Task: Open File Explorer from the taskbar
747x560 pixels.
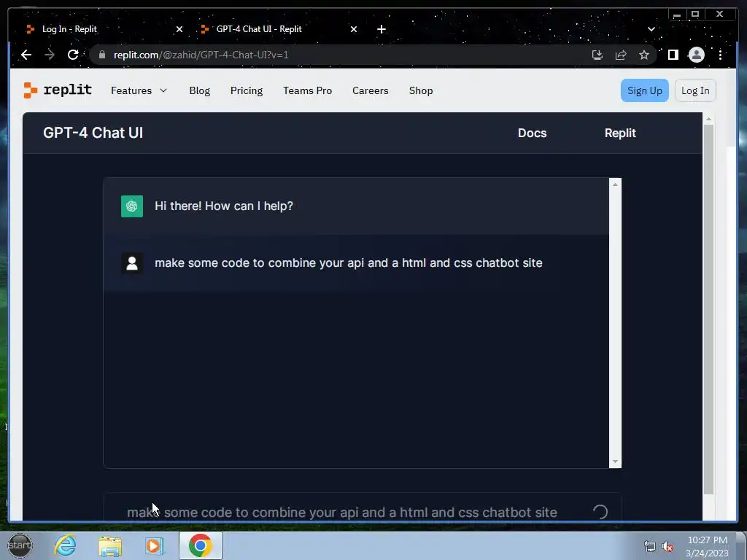Action: tap(110, 545)
